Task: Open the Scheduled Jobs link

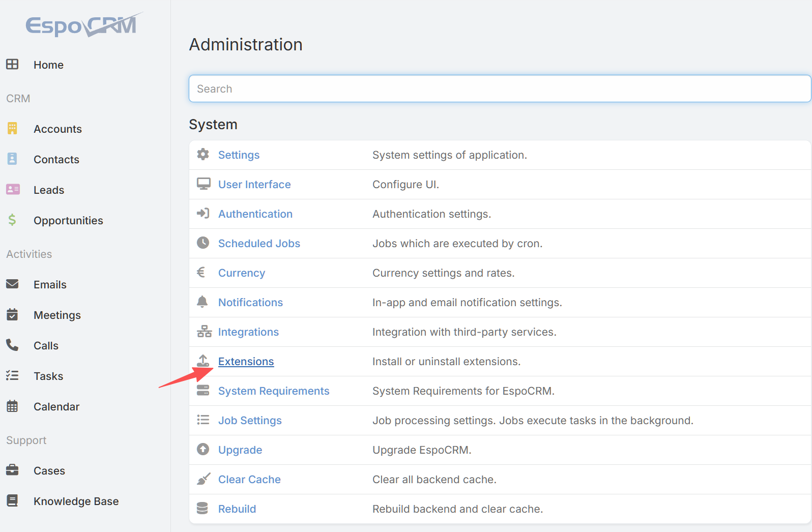Action: tap(259, 243)
